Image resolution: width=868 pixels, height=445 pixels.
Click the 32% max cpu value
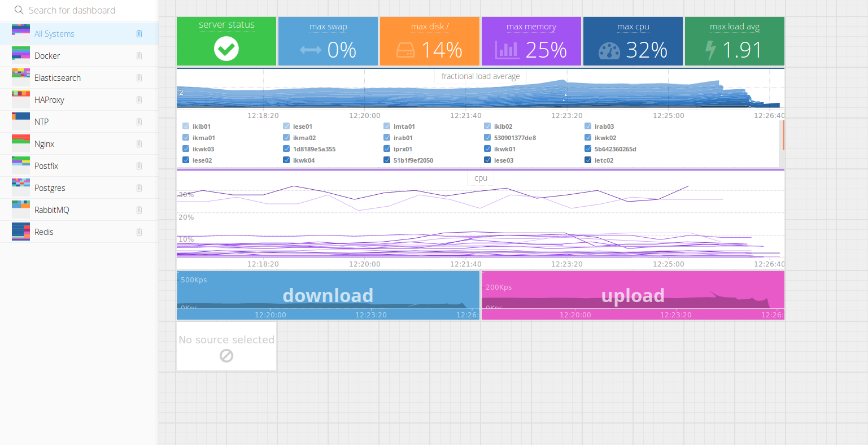point(647,50)
